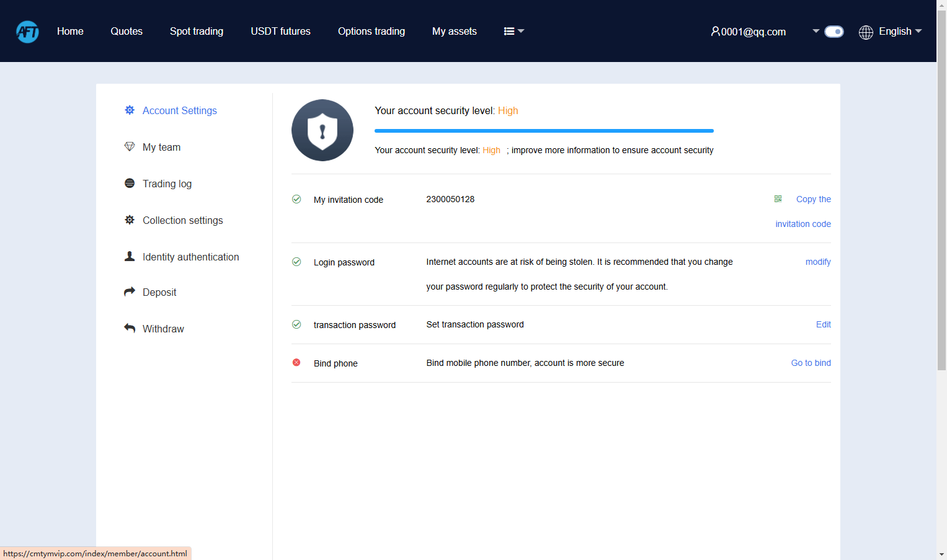Open Trading log
The image size is (947, 560).
click(167, 184)
